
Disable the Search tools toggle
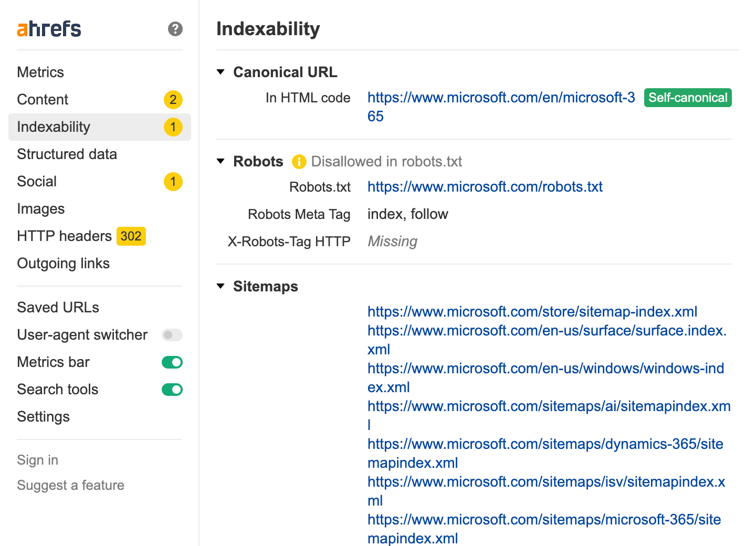(x=172, y=390)
